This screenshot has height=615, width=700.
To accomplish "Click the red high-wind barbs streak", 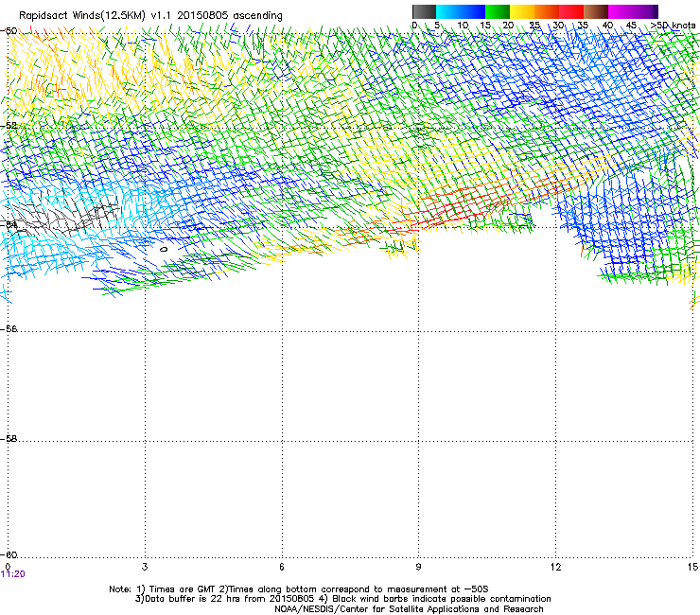I will (464, 205).
